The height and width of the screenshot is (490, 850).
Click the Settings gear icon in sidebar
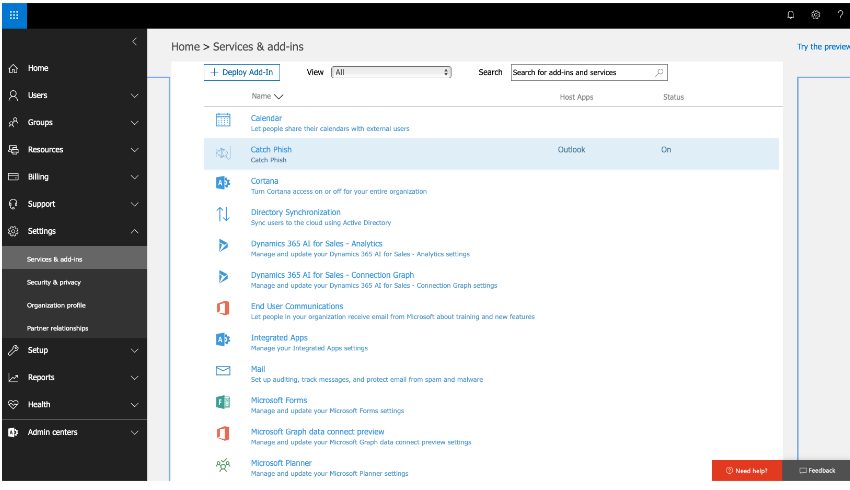(x=14, y=231)
